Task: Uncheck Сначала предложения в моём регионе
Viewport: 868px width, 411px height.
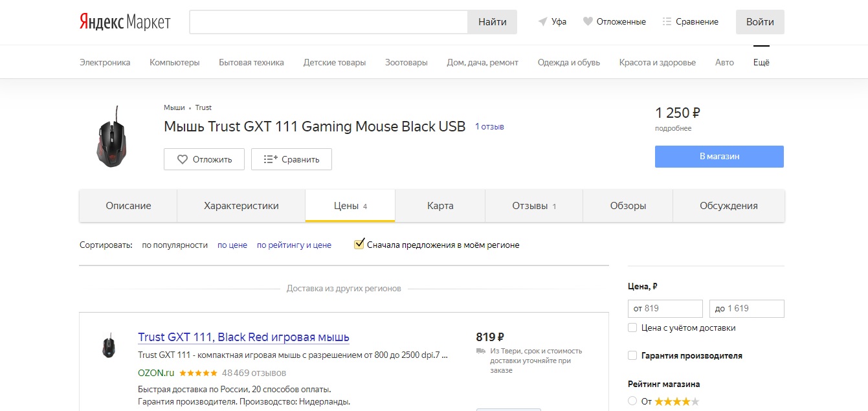Action: (x=359, y=245)
